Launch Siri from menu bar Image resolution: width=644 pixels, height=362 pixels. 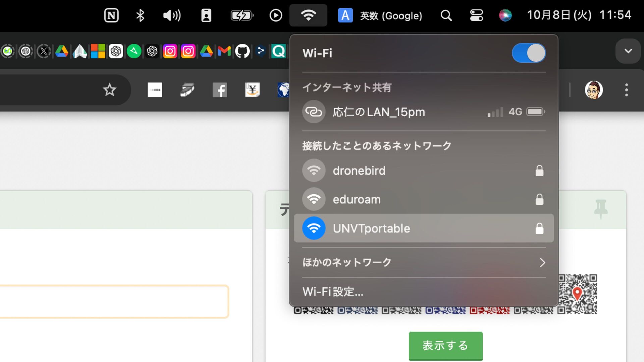[505, 15]
